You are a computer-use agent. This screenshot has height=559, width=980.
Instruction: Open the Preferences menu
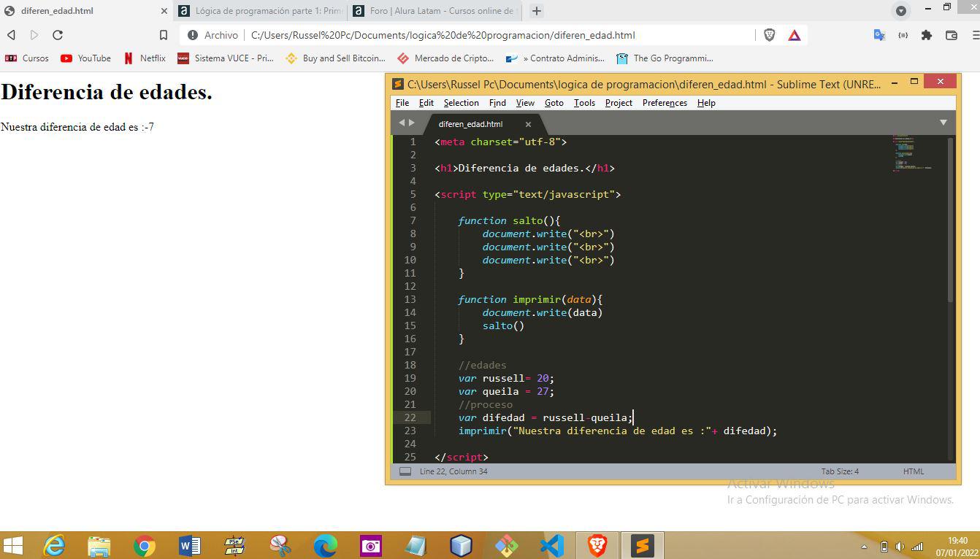665,103
